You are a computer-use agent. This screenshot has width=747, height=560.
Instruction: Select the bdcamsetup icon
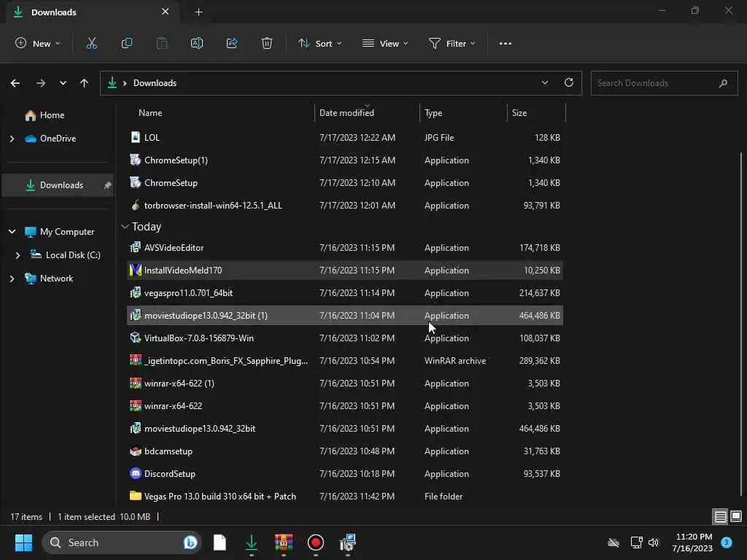[x=135, y=451]
